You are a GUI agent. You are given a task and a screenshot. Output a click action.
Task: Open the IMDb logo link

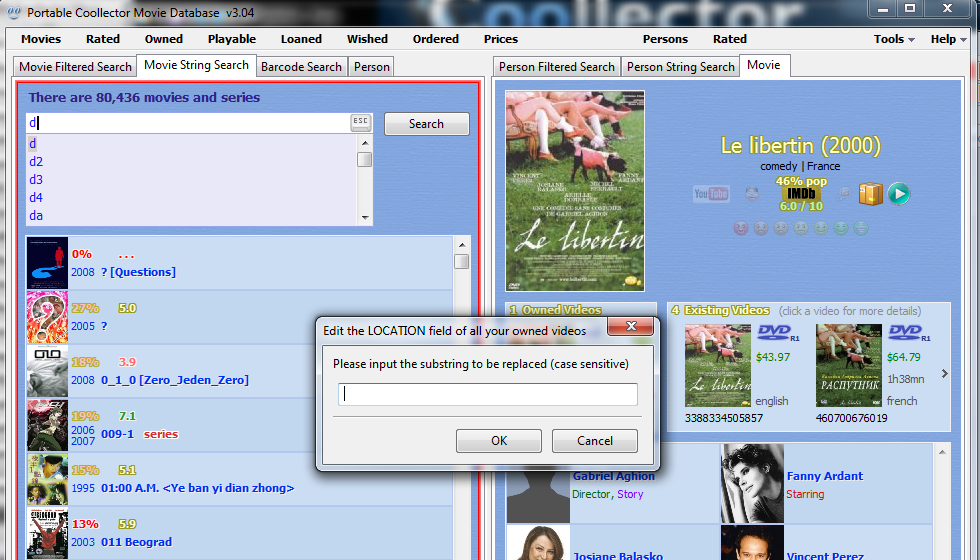coord(801,194)
